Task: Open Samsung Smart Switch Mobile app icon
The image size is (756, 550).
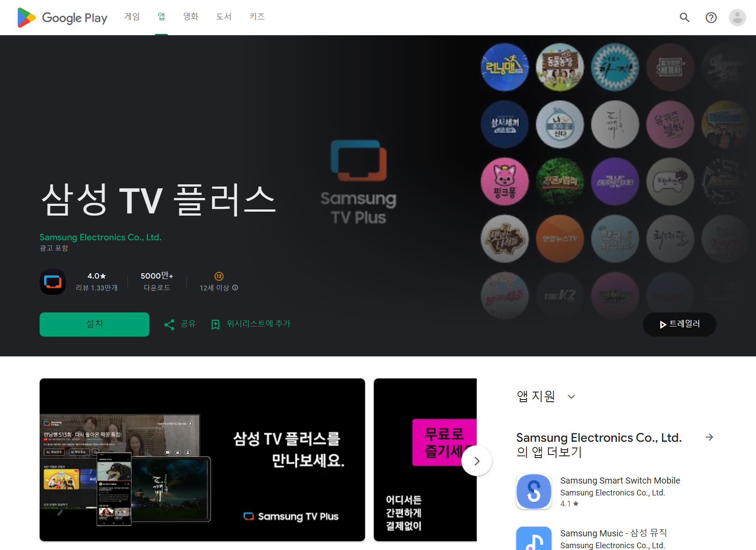Action: 533,491
